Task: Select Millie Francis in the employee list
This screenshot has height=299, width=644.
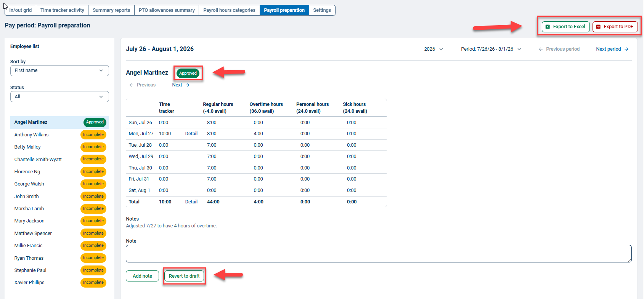Action: pos(59,246)
